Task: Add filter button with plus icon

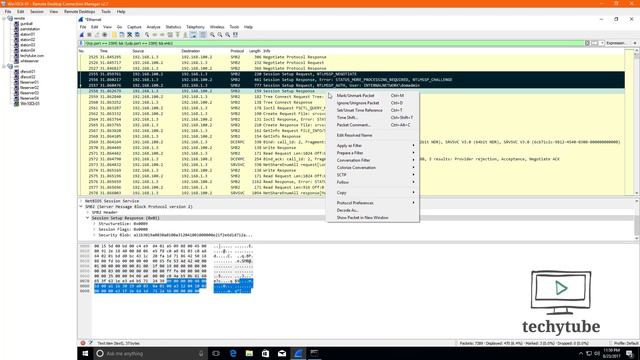Action: [x=635, y=43]
